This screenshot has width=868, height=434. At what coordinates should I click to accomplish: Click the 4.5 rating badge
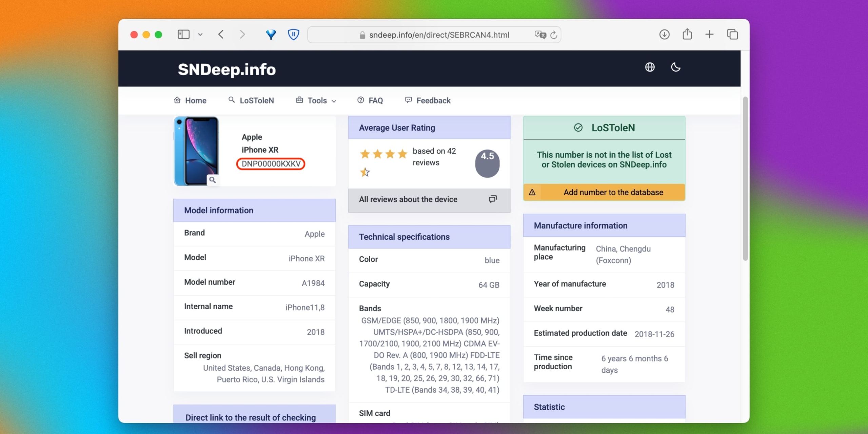487,163
